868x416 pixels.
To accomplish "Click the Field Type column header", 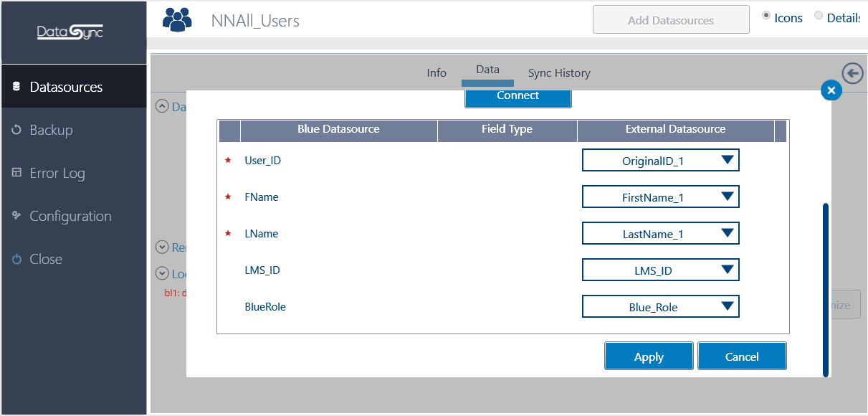I will click(x=507, y=130).
